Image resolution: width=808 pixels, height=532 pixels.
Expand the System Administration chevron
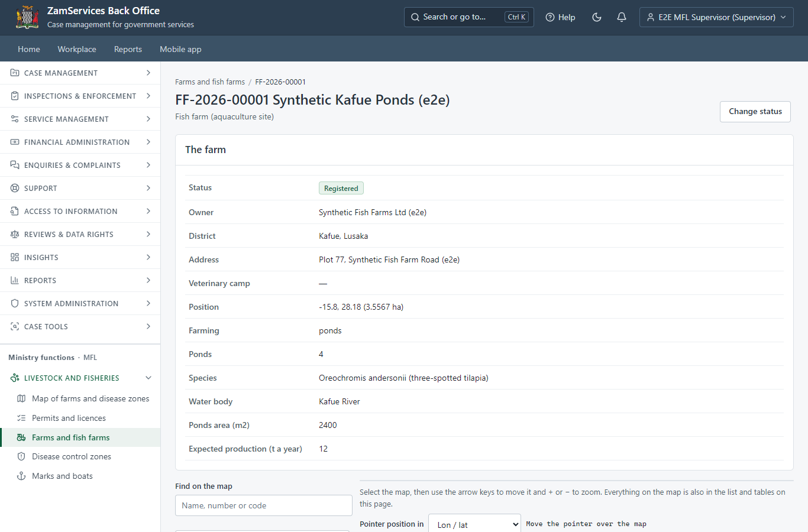[148, 303]
